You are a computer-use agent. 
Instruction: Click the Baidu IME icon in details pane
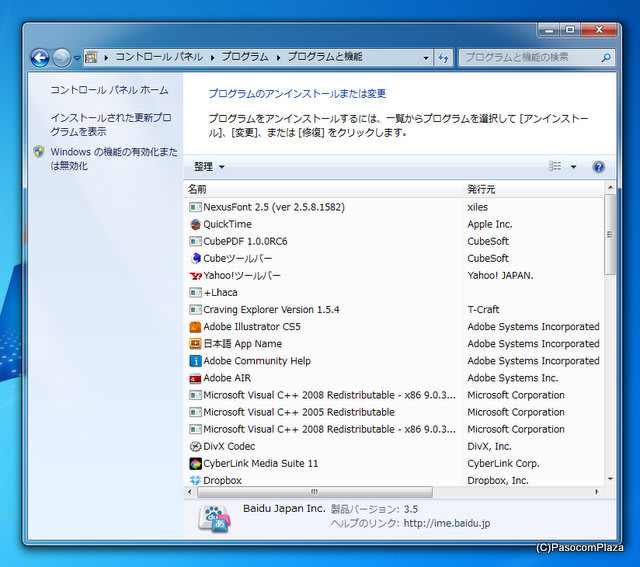(x=214, y=518)
